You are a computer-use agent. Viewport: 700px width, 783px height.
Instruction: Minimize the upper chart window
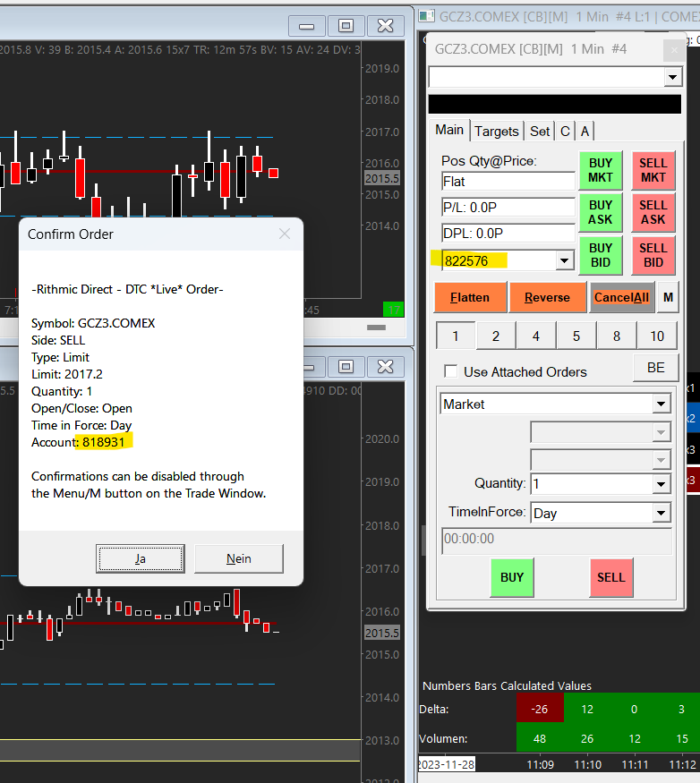point(306,25)
